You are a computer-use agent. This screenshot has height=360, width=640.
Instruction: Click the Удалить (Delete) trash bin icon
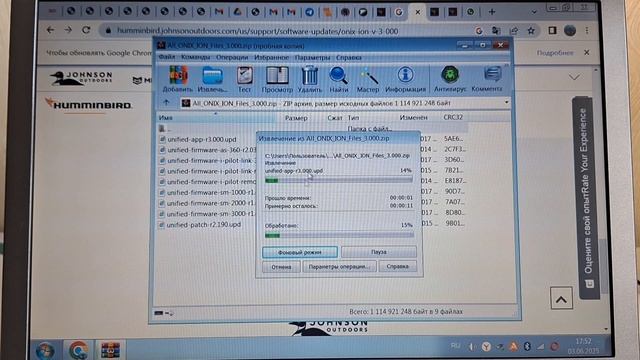[309, 79]
